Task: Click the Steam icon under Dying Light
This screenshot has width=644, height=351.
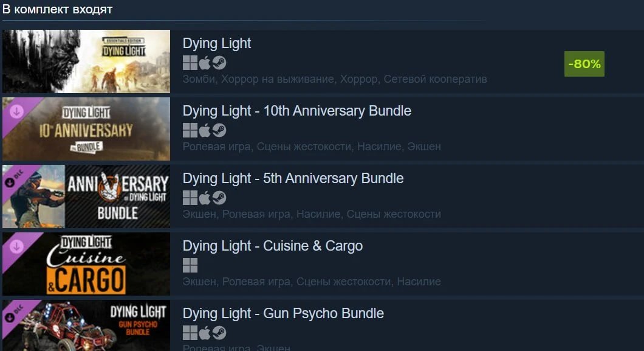Action: point(219,63)
